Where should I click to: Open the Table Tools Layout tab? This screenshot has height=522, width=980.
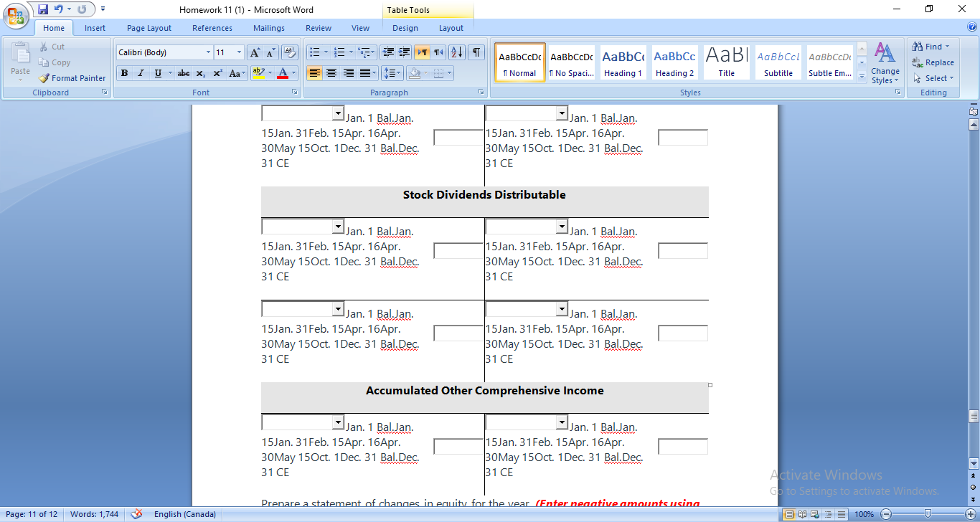451,28
